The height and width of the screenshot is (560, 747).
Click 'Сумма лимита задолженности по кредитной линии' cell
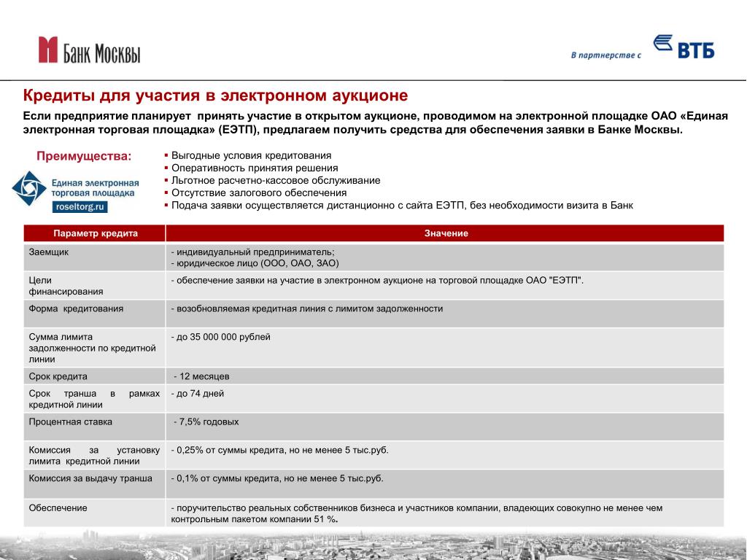(x=95, y=348)
